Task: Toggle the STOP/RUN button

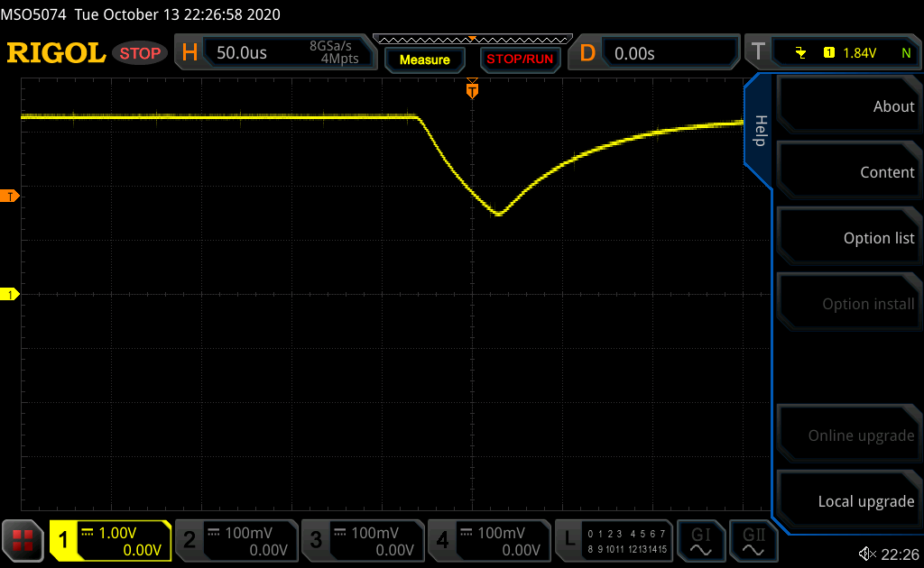Action: (x=520, y=60)
